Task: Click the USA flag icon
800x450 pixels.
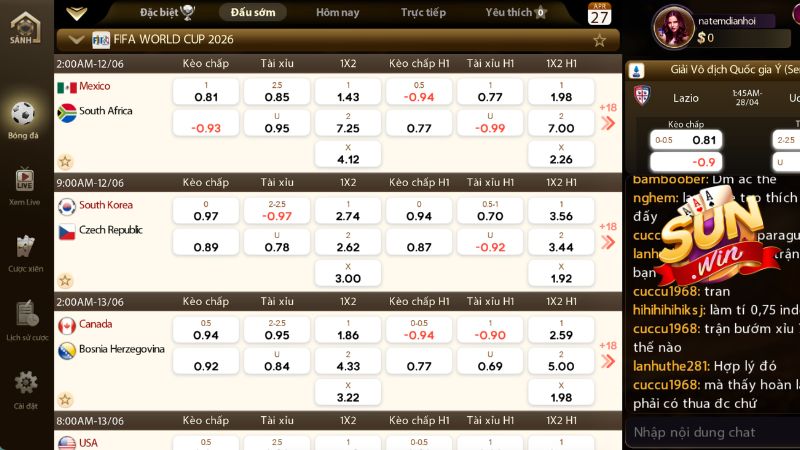Action: (x=67, y=443)
